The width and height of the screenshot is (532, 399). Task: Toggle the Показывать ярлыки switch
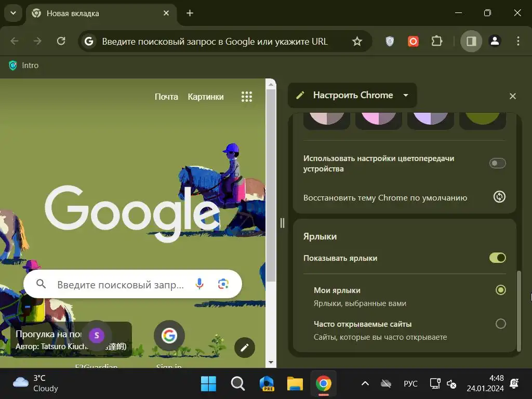pos(497,258)
